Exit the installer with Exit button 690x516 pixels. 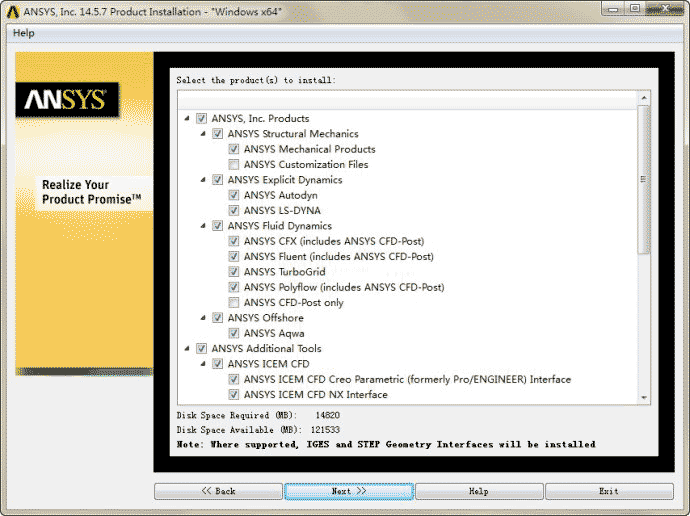pyautogui.click(x=609, y=491)
